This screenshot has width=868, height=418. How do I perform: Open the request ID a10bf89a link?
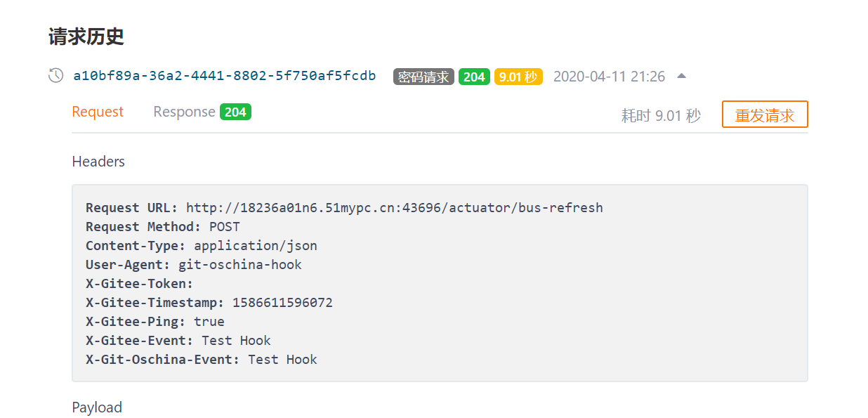coord(224,75)
